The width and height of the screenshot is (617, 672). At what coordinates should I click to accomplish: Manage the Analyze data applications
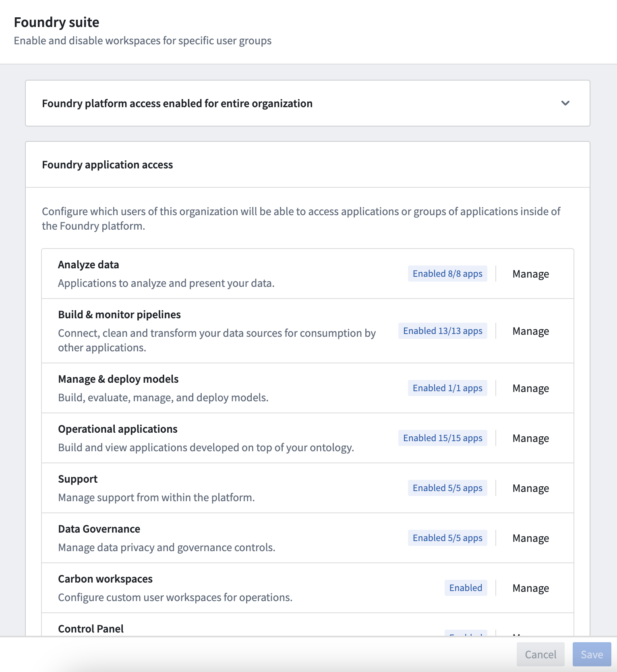pyautogui.click(x=530, y=274)
